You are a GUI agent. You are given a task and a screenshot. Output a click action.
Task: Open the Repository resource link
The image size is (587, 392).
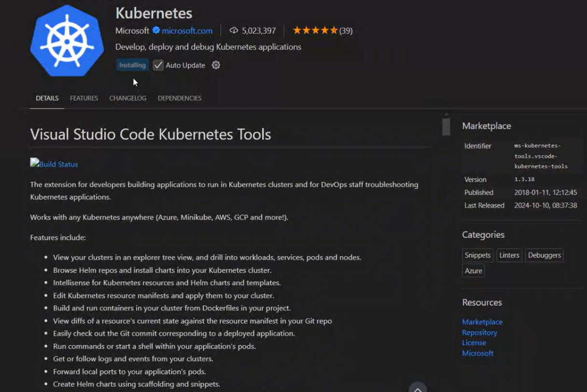(x=479, y=332)
